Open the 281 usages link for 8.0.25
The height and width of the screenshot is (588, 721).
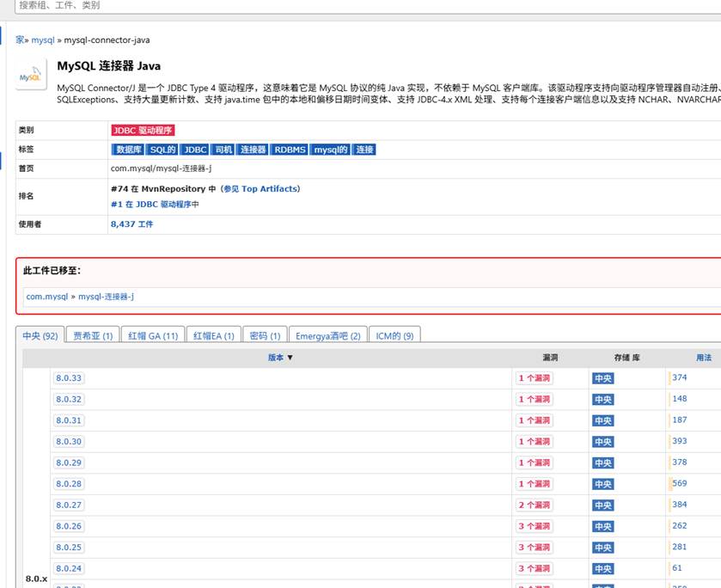click(x=679, y=547)
